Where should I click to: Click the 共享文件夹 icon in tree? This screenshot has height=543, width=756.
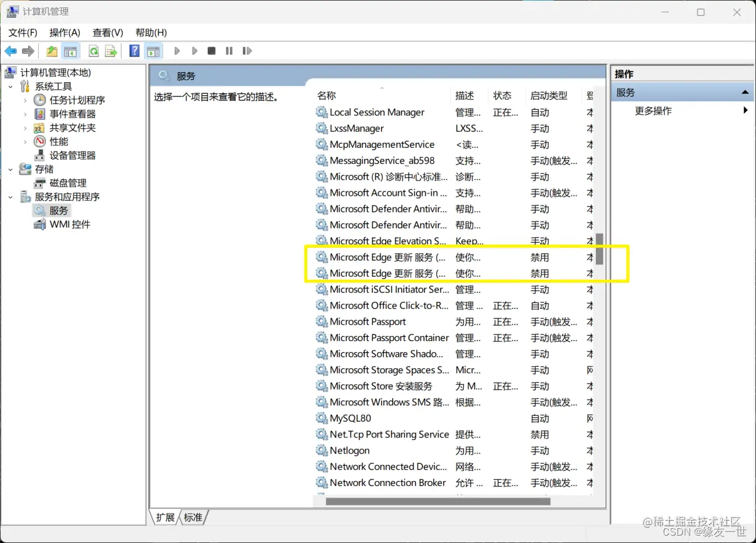click(39, 128)
